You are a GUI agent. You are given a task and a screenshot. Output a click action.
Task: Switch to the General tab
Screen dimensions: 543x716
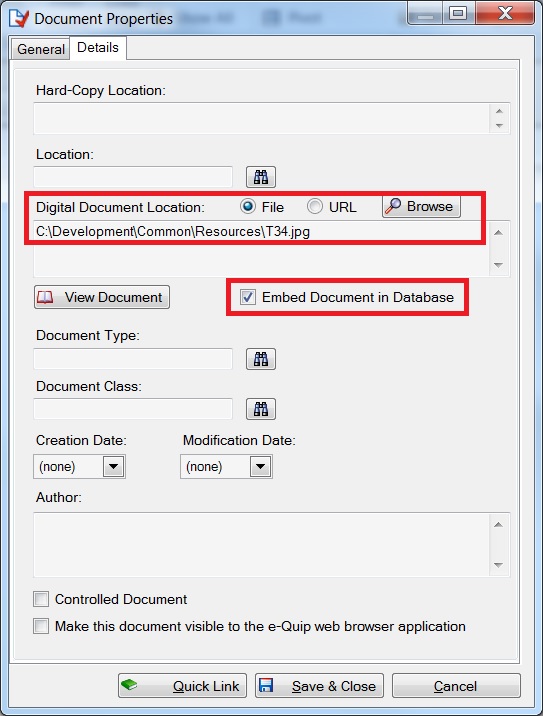tap(41, 49)
